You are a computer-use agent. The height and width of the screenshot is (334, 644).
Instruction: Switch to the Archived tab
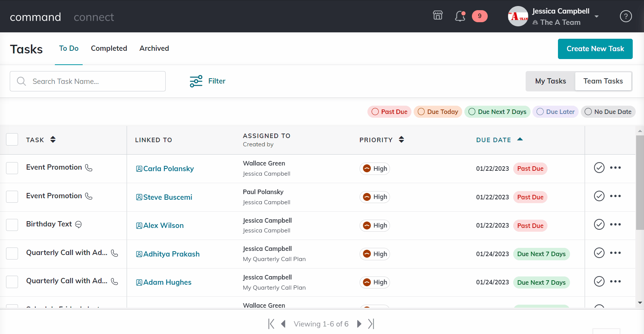click(x=154, y=48)
